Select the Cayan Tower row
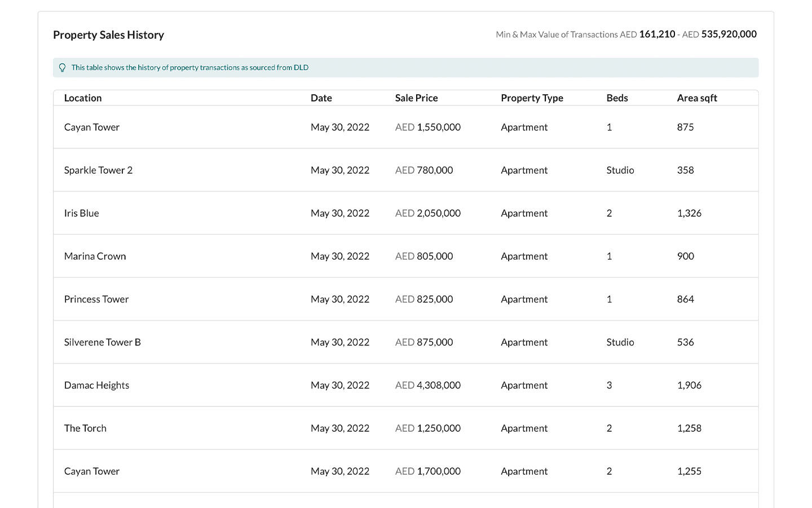The image size is (812, 508). (x=91, y=127)
